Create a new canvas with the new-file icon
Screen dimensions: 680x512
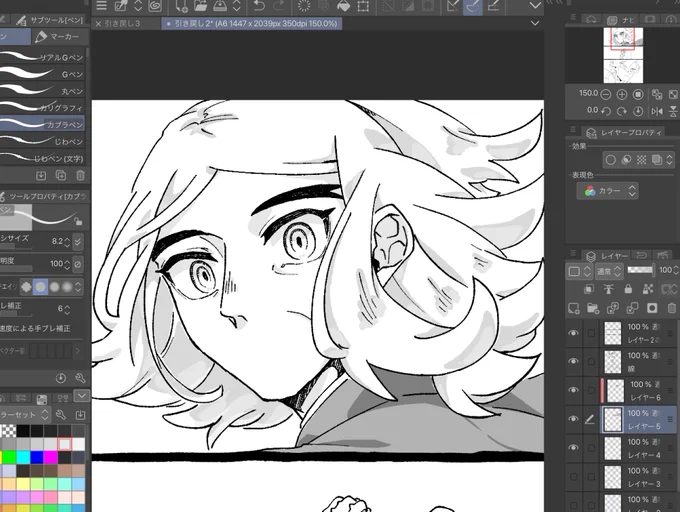182,6
